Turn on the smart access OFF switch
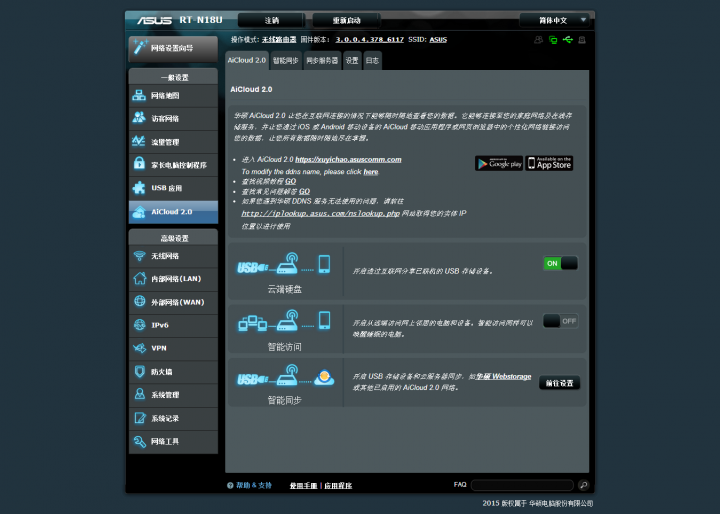 pyautogui.click(x=560, y=321)
